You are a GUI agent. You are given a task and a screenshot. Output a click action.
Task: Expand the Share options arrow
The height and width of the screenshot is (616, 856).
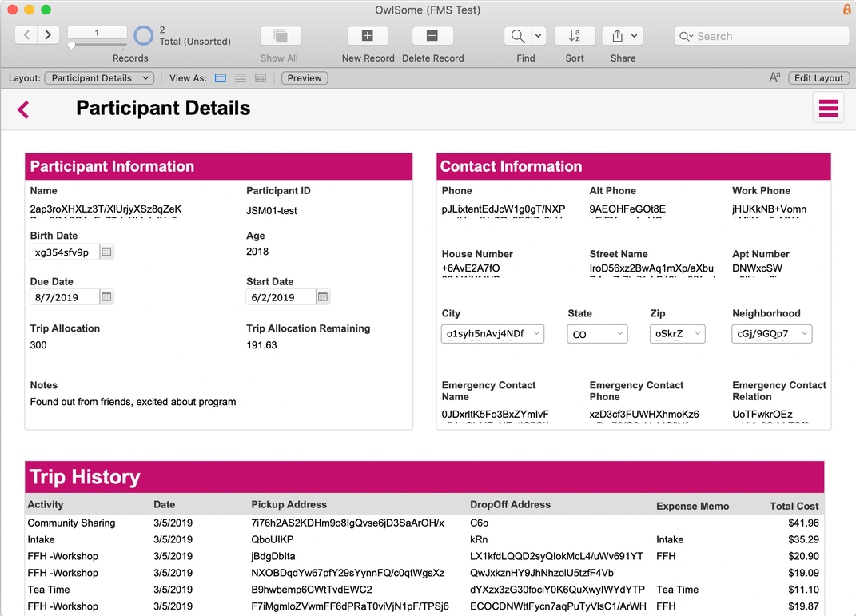tap(635, 36)
